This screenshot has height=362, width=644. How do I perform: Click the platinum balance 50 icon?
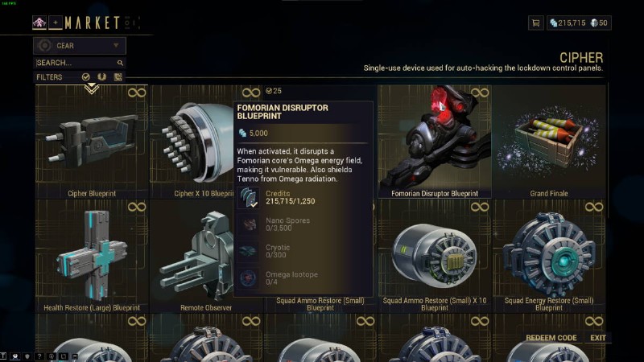594,23
